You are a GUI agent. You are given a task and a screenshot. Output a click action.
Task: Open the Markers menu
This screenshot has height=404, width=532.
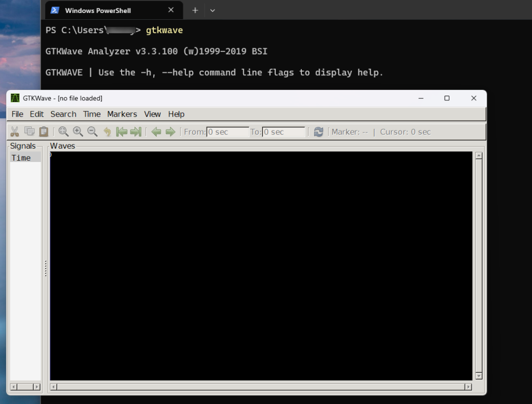click(122, 114)
